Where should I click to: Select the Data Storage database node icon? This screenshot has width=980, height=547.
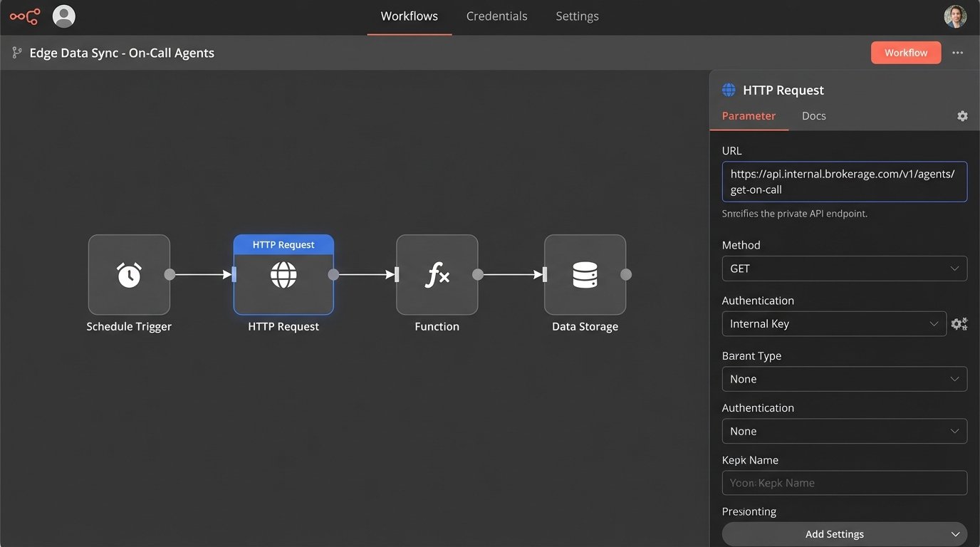585,274
